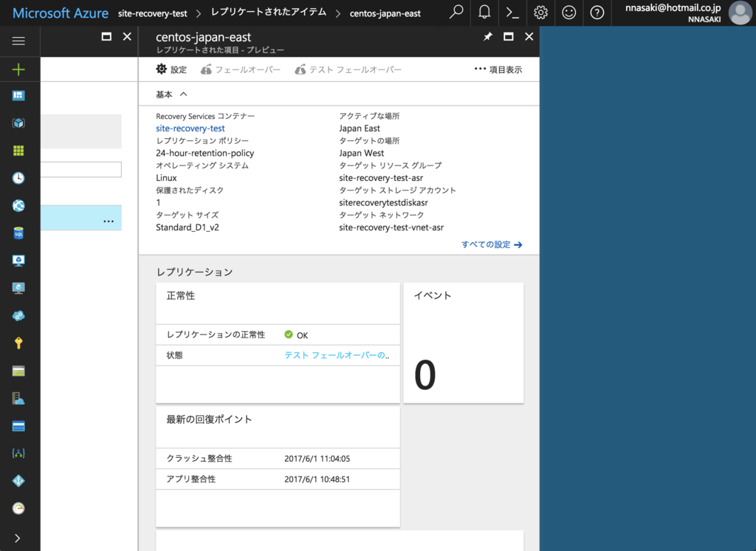Open the テスト フェールオーバーの.. status link
This screenshot has width=756, height=551.
337,355
